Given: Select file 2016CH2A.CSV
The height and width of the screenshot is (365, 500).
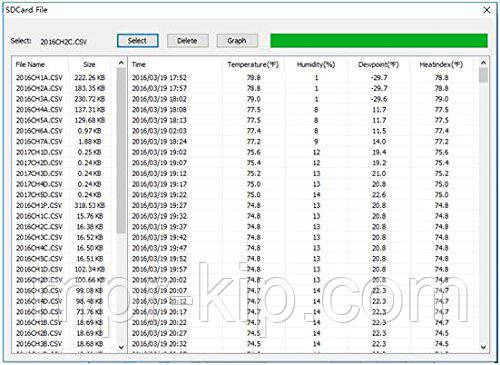Looking at the screenshot, I should 39,88.
